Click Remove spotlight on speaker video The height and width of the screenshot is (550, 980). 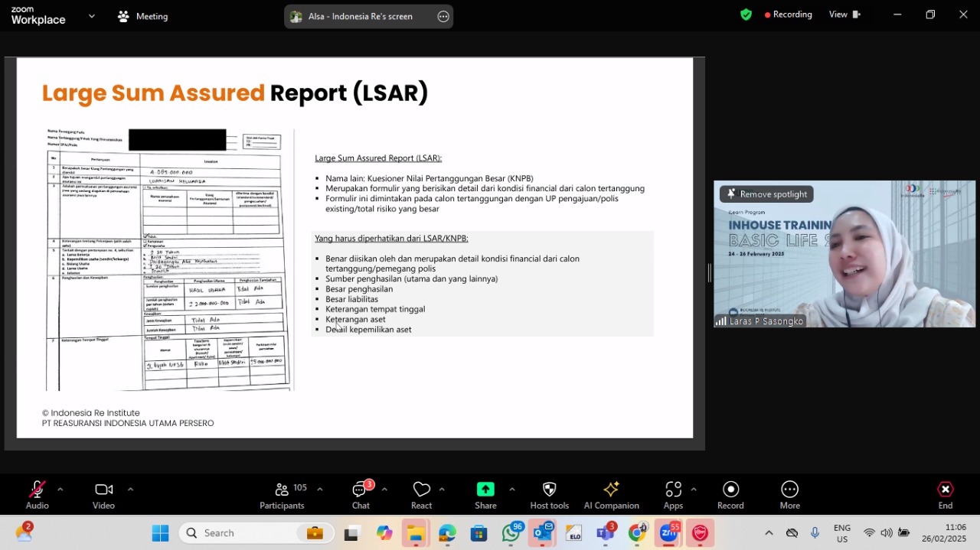[766, 194]
